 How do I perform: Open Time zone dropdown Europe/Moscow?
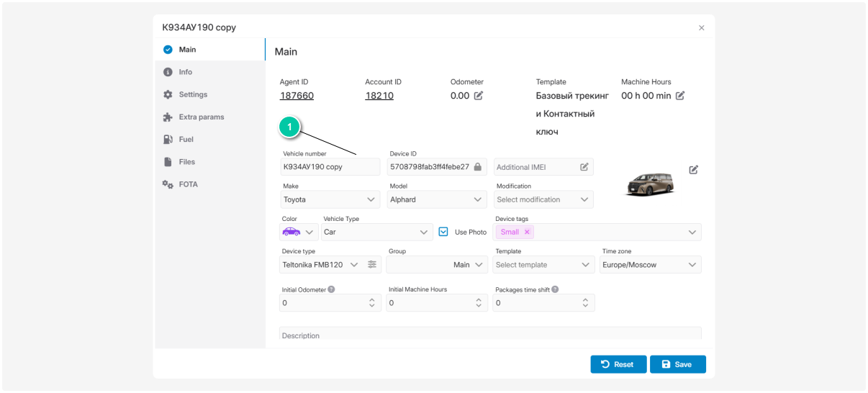pos(651,265)
